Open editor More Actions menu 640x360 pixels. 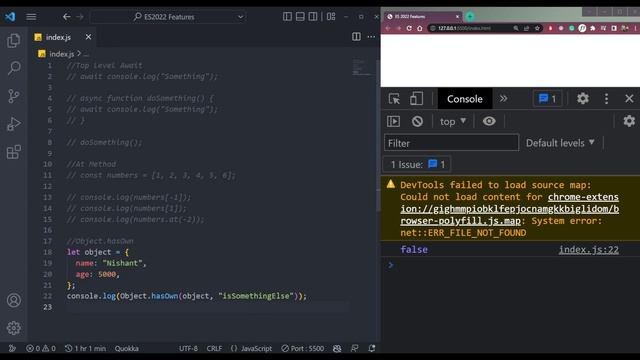point(371,37)
